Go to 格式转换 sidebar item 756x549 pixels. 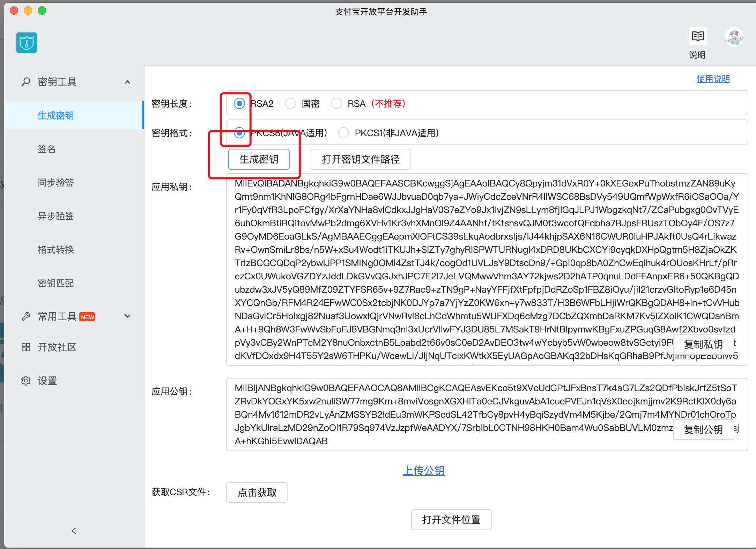click(x=56, y=250)
